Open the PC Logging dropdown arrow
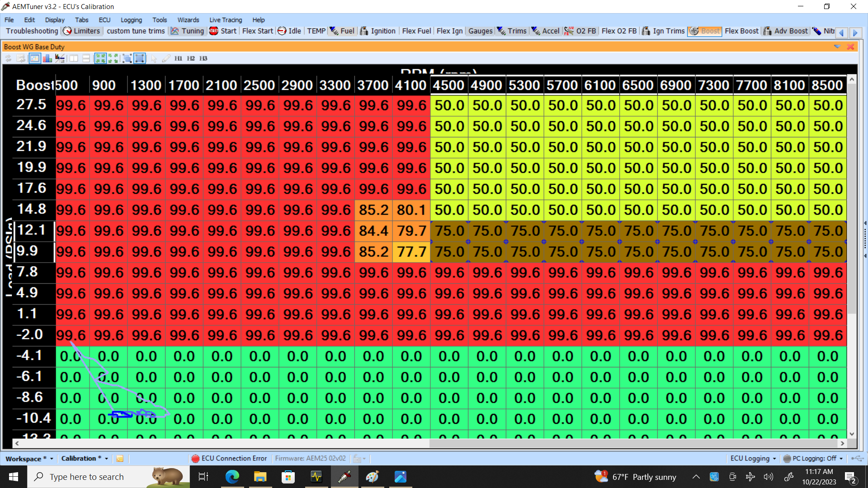The image size is (868, 488). tap(841, 459)
